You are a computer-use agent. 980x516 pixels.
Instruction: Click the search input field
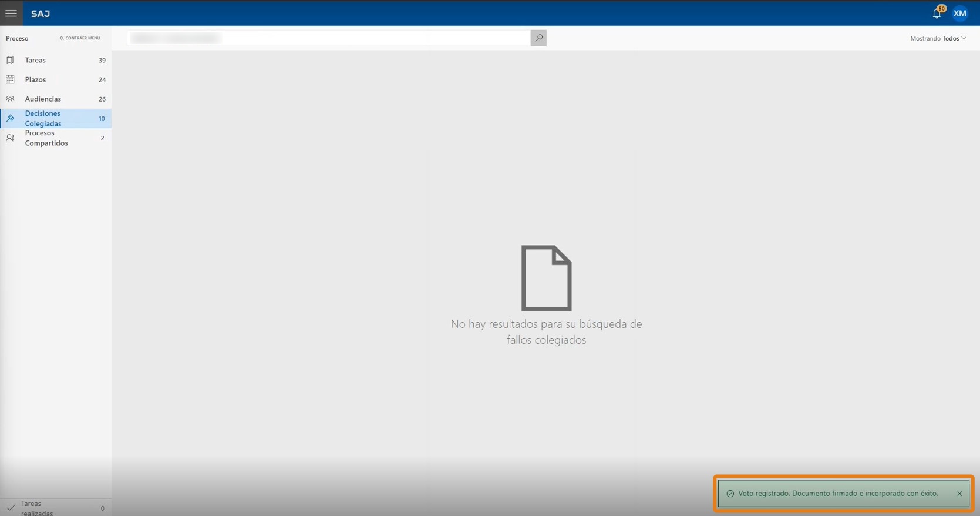pyautogui.click(x=329, y=38)
